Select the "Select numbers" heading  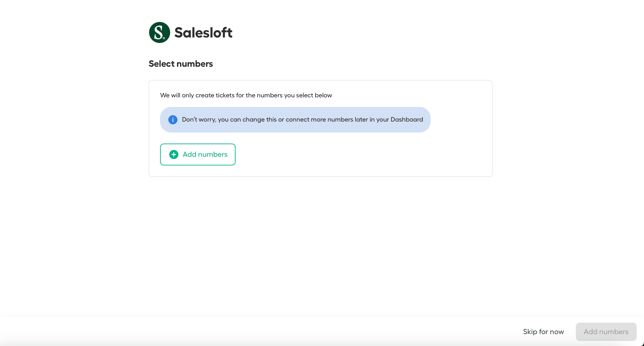pyautogui.click(x=180, y=64)
